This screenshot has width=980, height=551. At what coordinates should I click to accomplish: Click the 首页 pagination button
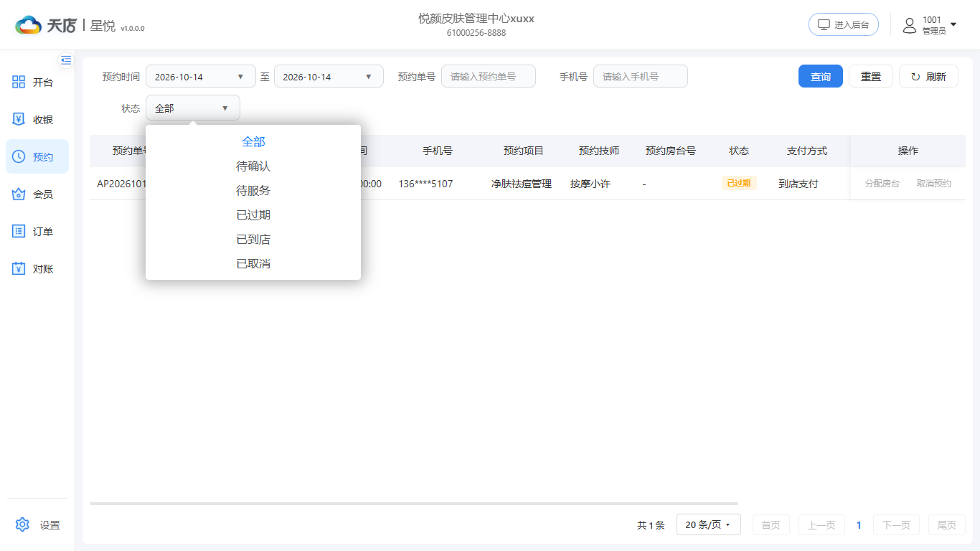pyautogui.click(x=771, y=525)
